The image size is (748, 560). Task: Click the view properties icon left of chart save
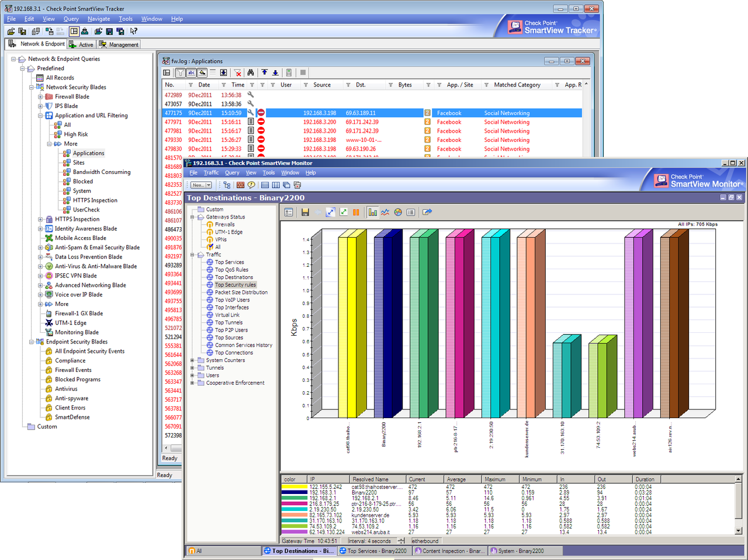pyautogui.click(x=289, y=212)
